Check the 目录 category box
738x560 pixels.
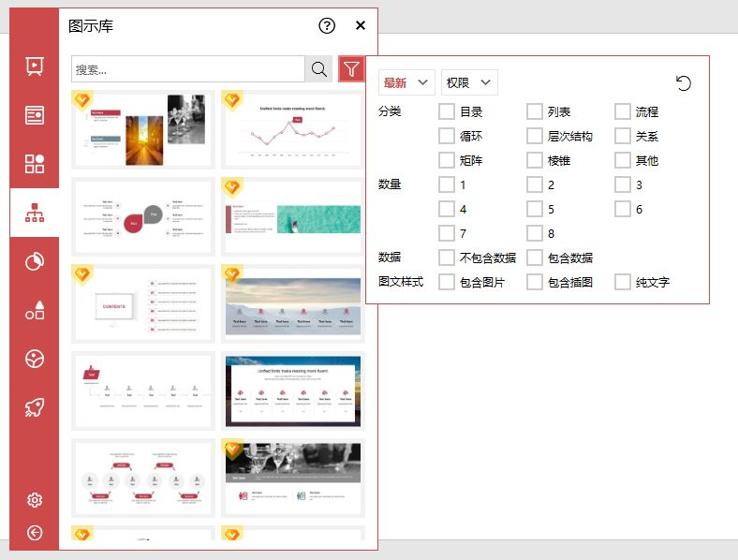446,111
